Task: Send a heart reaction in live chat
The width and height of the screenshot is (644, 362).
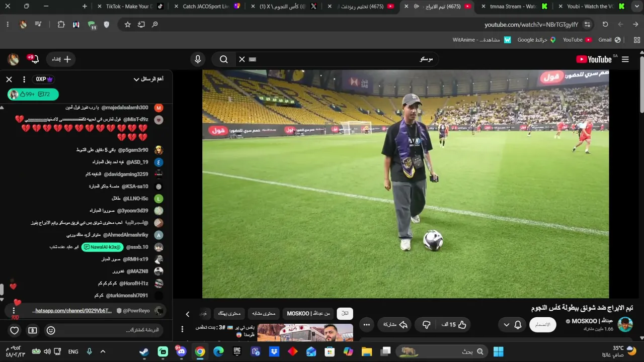Action: pyautogui.click(x=15, y=330)
